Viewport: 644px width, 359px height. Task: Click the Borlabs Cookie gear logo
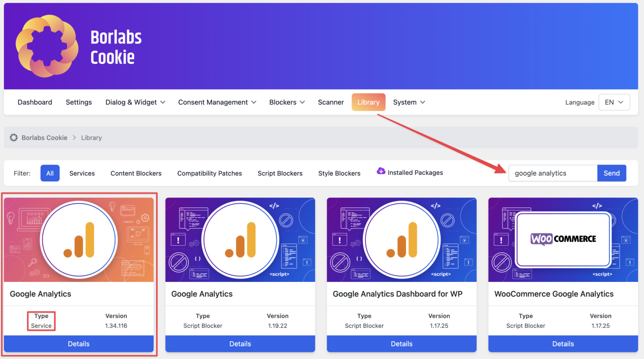(x=47, y=46)
